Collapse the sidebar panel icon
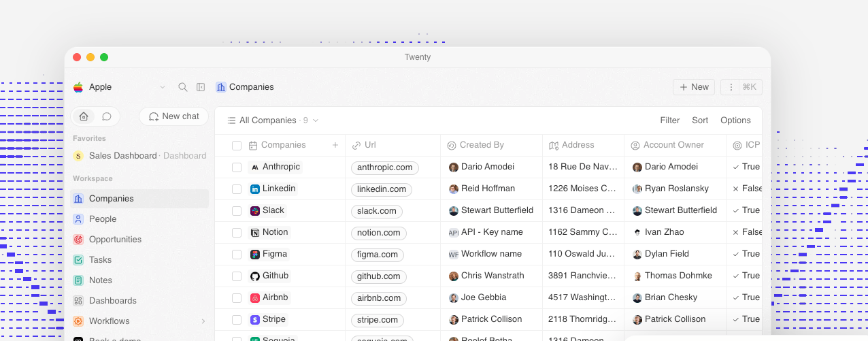Viewport: 868px width, 341px height. click(201, 87)
